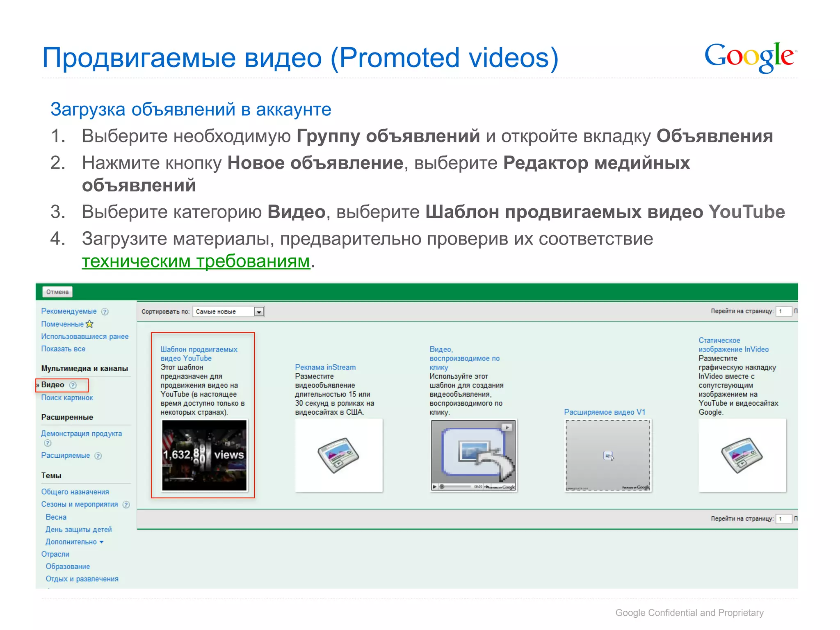This screenshot has width=840, height=630.
Task: Select the Образование industry
Action: pyautogui.click(x=68, y=566)
